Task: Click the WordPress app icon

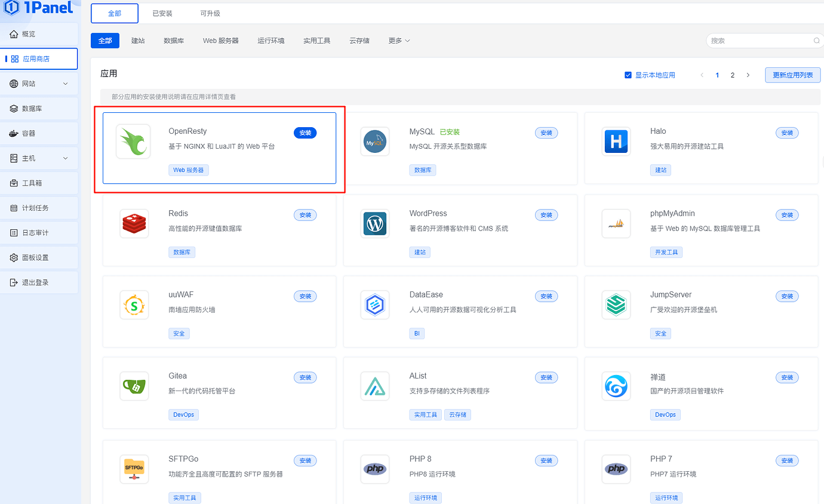Action: (374, 223)
